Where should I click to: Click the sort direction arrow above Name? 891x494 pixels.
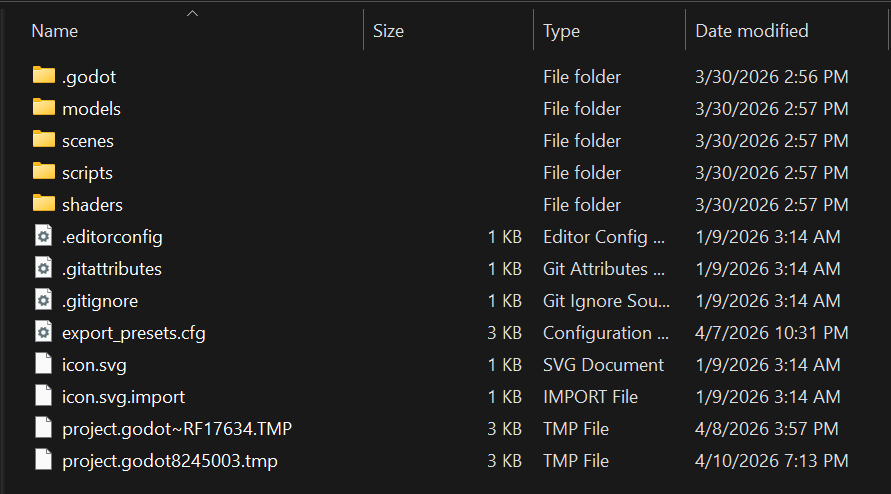(192, 13)
